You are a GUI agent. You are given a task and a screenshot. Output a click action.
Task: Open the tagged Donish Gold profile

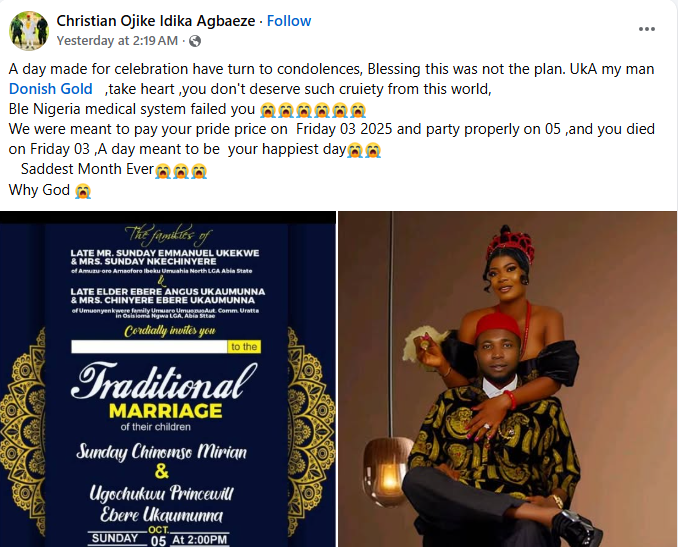pyautogui.click(x=51, y=89)
